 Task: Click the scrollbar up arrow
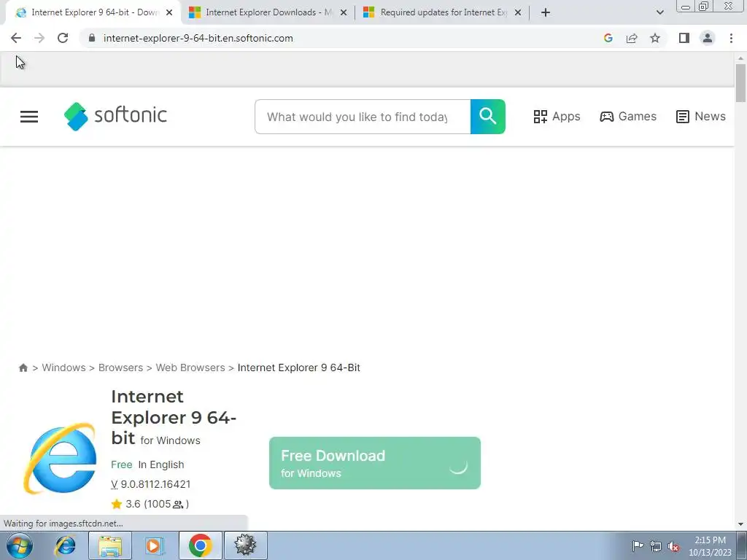click(x=740, y=58)
